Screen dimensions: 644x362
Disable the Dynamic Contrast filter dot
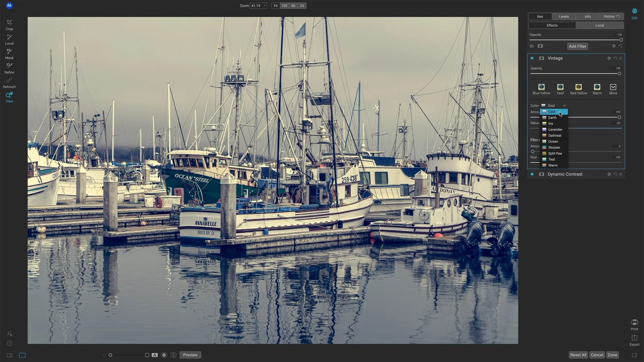pyautogui.click(x=532, y=174)
